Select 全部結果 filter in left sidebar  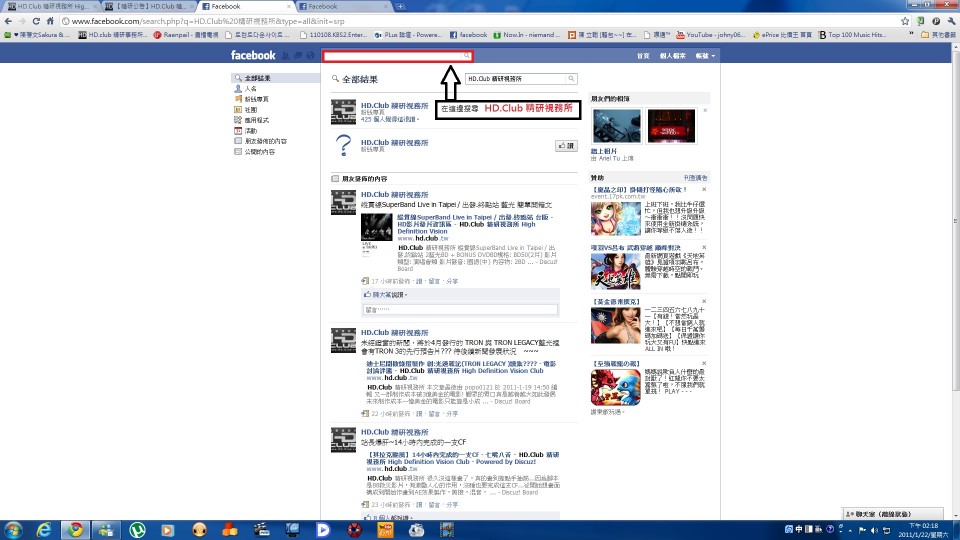pyautogui.click(x=275, y=78)
